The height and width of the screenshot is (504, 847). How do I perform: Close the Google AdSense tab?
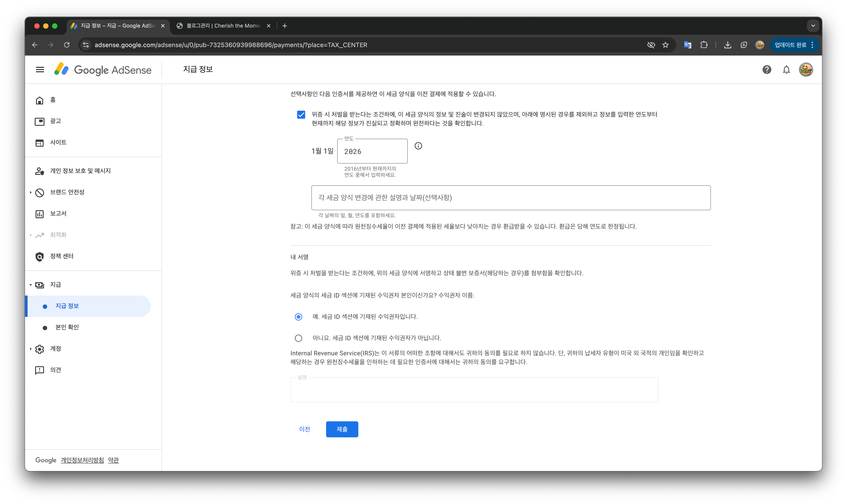(x=163, y=26)
